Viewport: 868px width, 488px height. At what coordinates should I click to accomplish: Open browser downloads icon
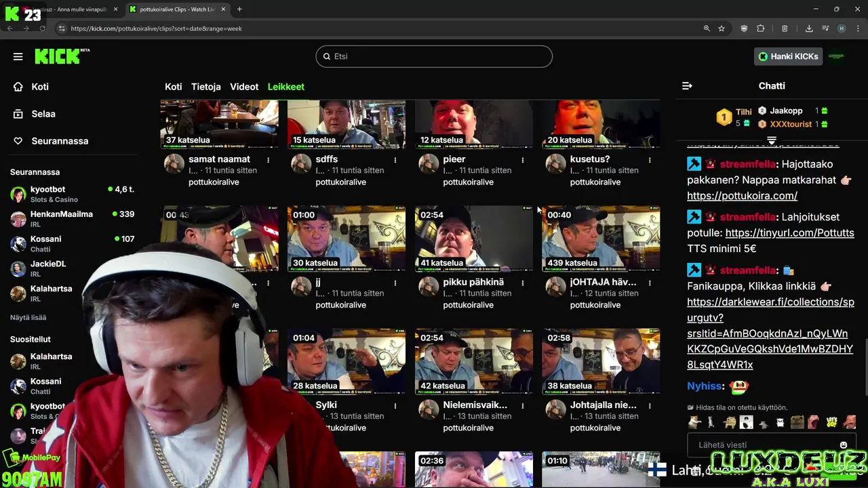[x=809, y=28]
